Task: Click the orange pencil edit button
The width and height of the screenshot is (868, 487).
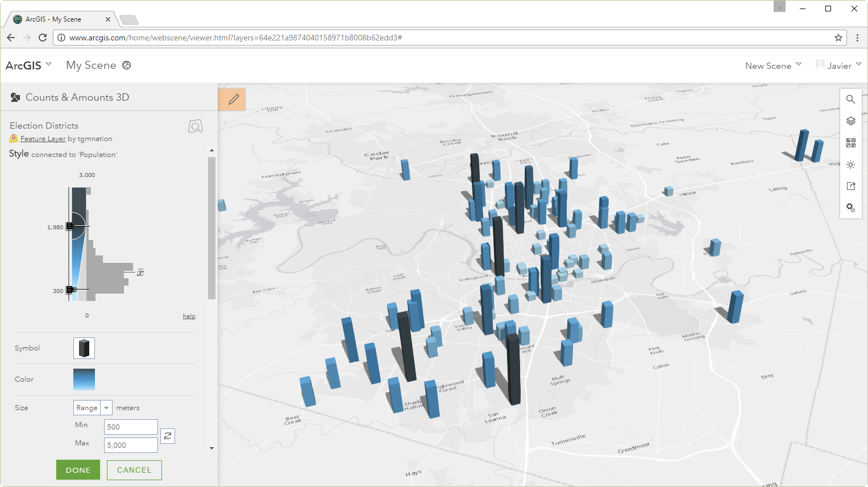Action: (x=232, y=100)
